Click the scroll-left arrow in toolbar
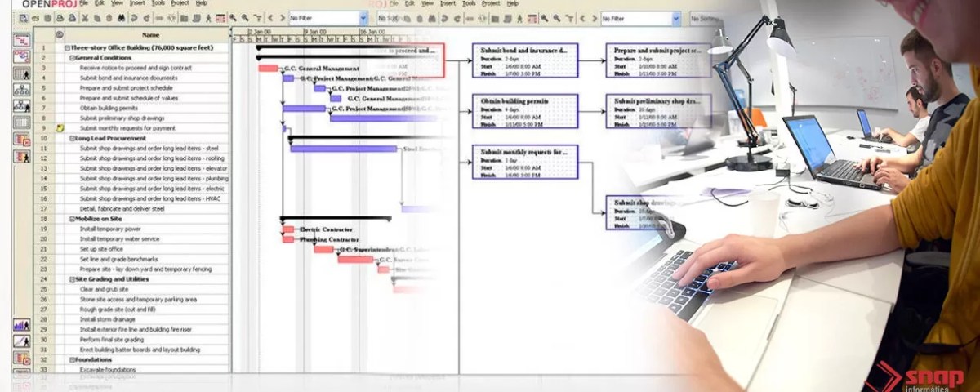This screenshot has height=392, width=980. click(269, 18)
